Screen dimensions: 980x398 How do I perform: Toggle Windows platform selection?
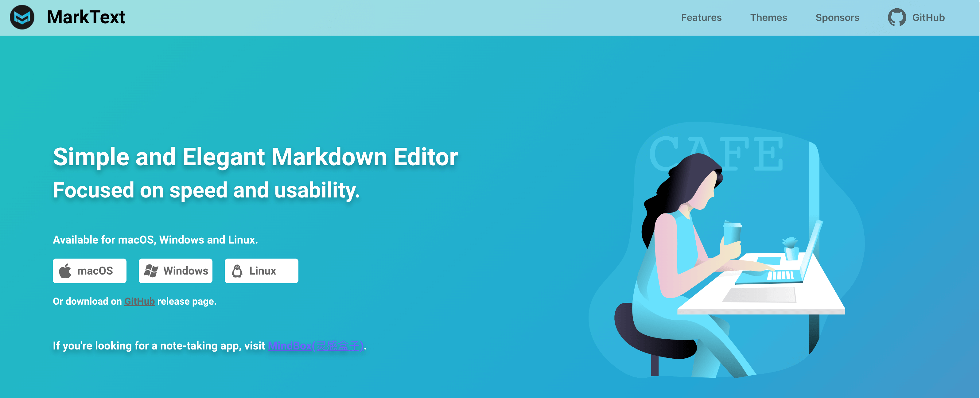[175, 271]
